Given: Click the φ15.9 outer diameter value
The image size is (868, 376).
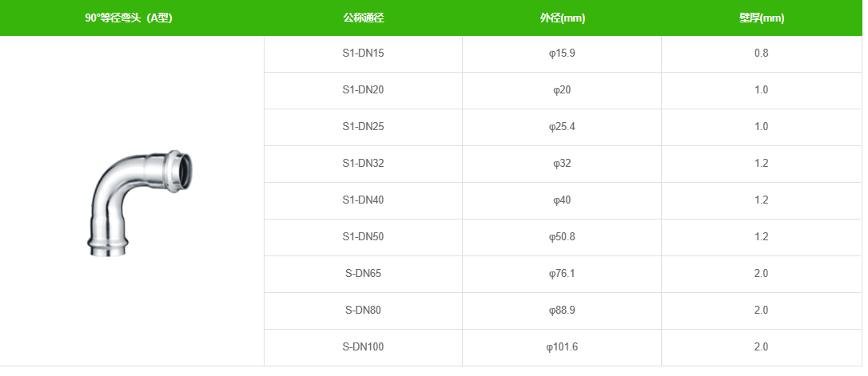Looking at the screenshot, I should coord(562,53).
